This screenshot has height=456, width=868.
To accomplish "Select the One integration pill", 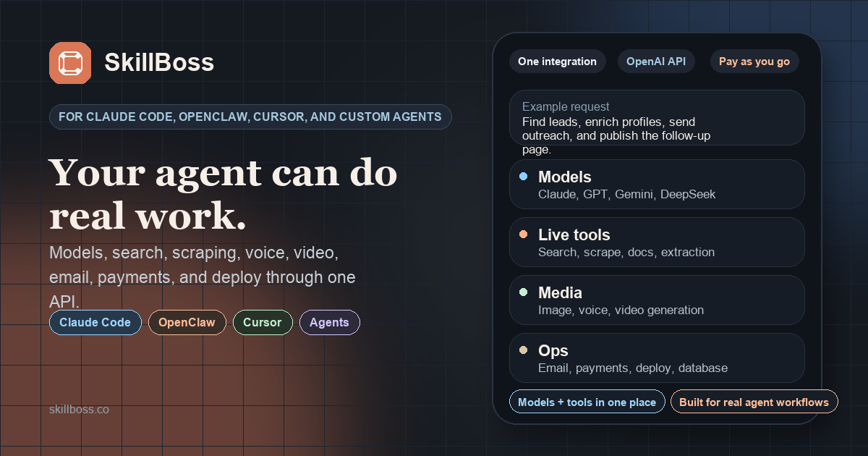I will tap(557, 62).
